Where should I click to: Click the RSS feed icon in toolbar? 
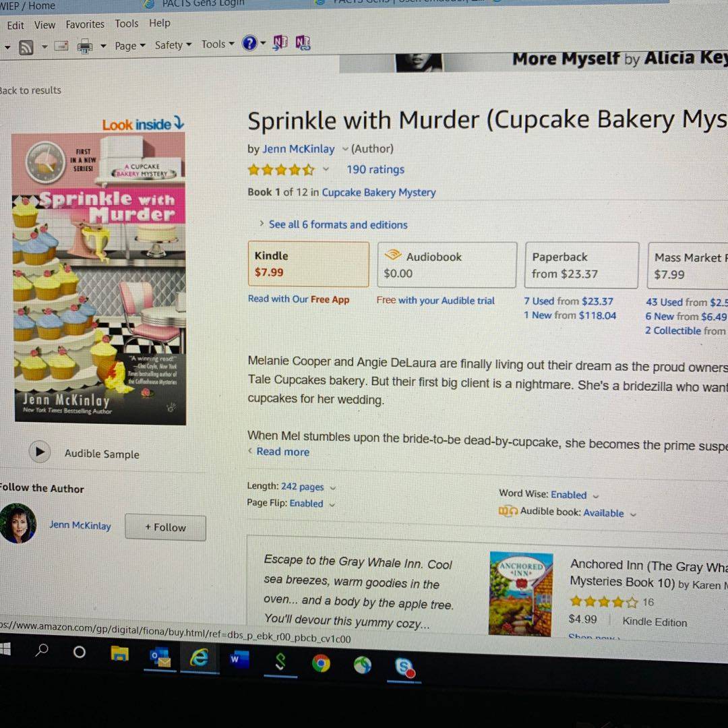26,47
